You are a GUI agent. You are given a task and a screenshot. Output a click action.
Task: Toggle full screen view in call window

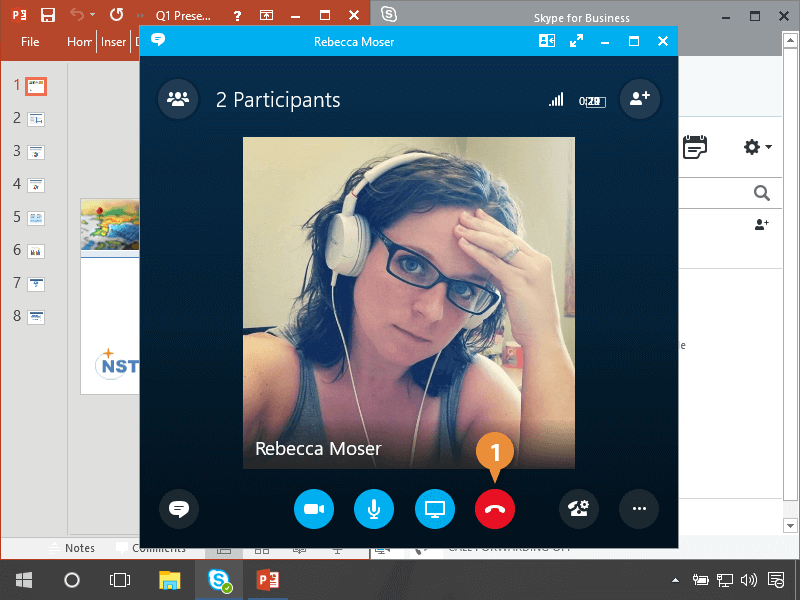coord(576,41)
